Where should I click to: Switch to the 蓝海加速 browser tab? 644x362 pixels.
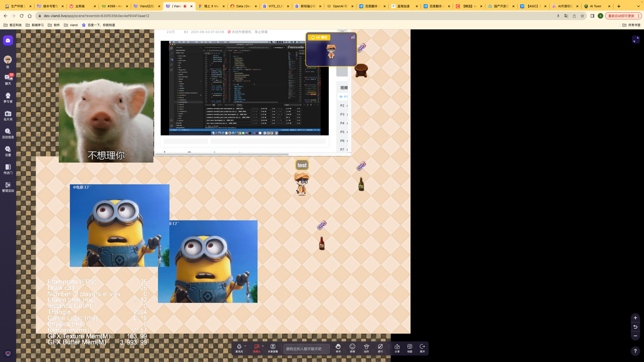(404, 6)
